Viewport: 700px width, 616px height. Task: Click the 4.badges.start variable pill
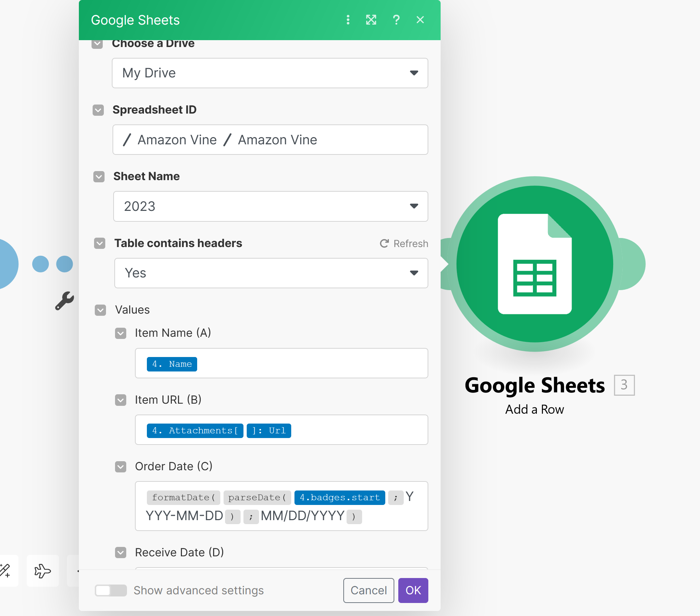[339, 497]
